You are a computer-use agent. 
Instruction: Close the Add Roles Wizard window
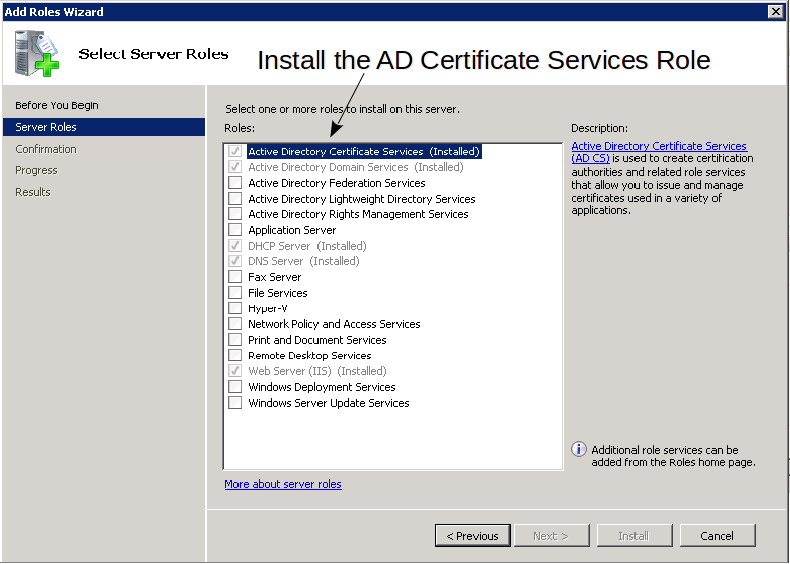pos(775,11)
